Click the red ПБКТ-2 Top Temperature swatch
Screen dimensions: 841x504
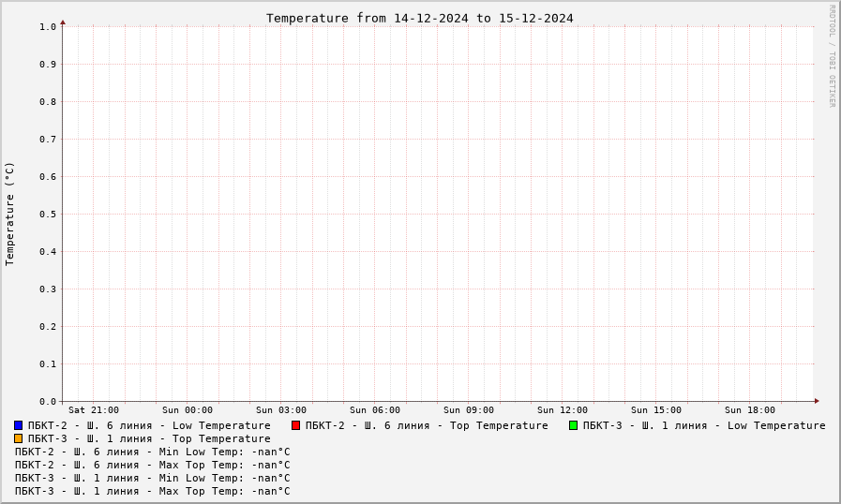tap(295, 425)
